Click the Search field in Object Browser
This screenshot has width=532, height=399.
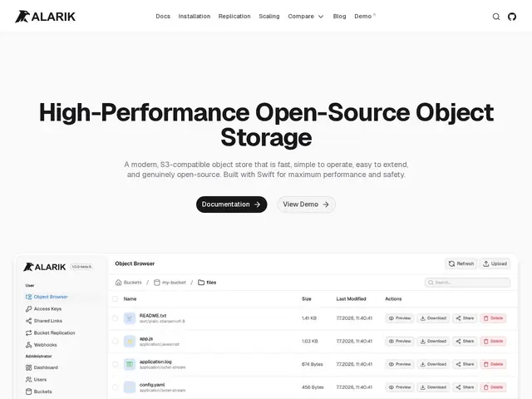(467, 283)
